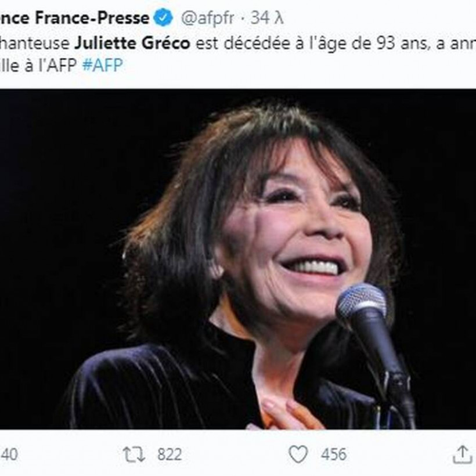This screenshot has height=476, width=476.
Task: Open the share tweet icon
Action: [x=462, y=454]
